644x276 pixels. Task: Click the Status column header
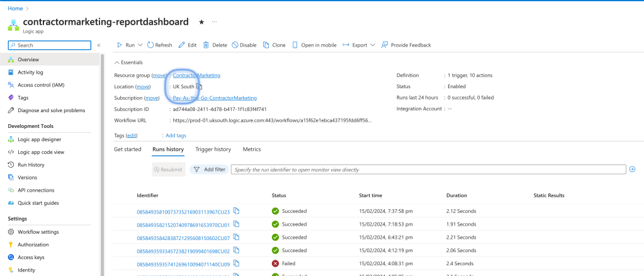(279, 196)
